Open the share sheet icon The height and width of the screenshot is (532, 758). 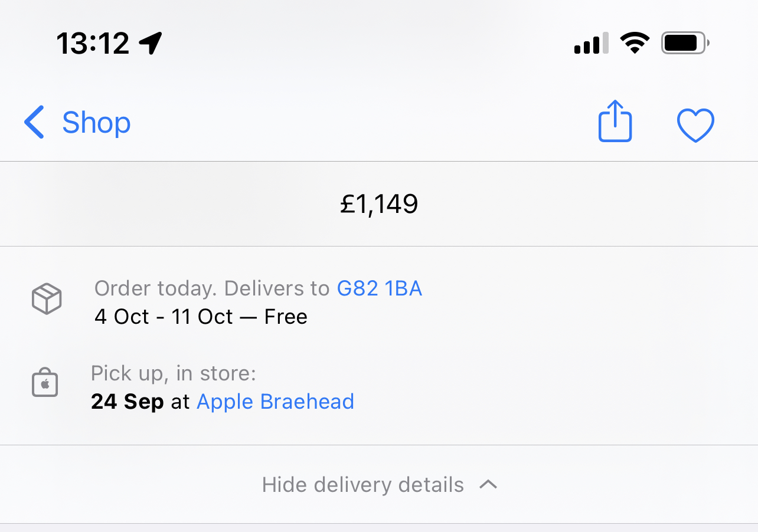tap(615, 121)
